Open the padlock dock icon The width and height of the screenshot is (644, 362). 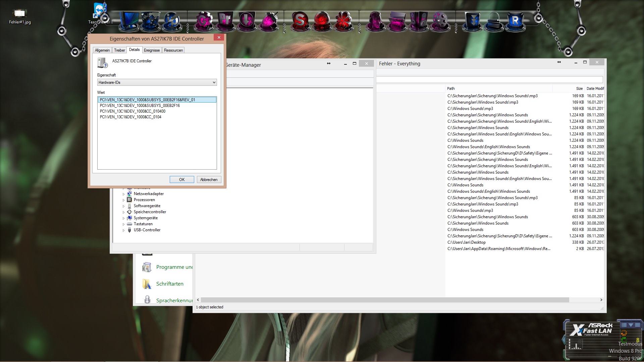click(494, 21)
